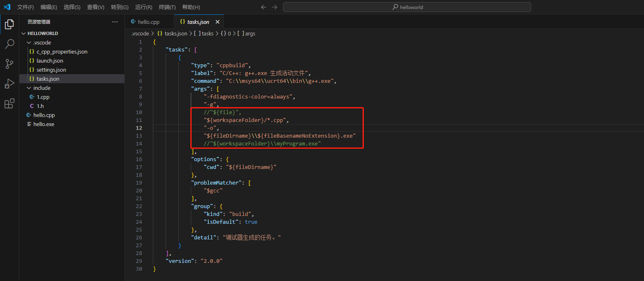The image size is (644, 281).
Task: Collapse the .vscode folder
Action: [x=72, y=42]
